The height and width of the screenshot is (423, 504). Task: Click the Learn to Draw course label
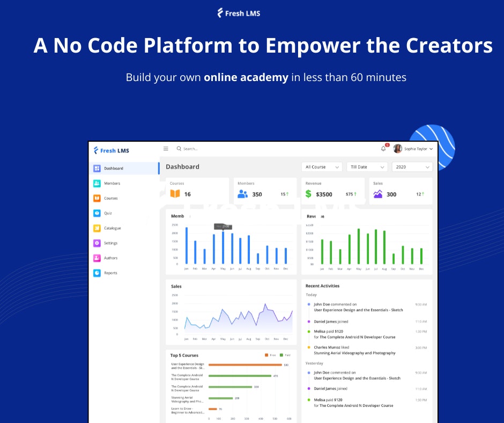tap(188, 411)
